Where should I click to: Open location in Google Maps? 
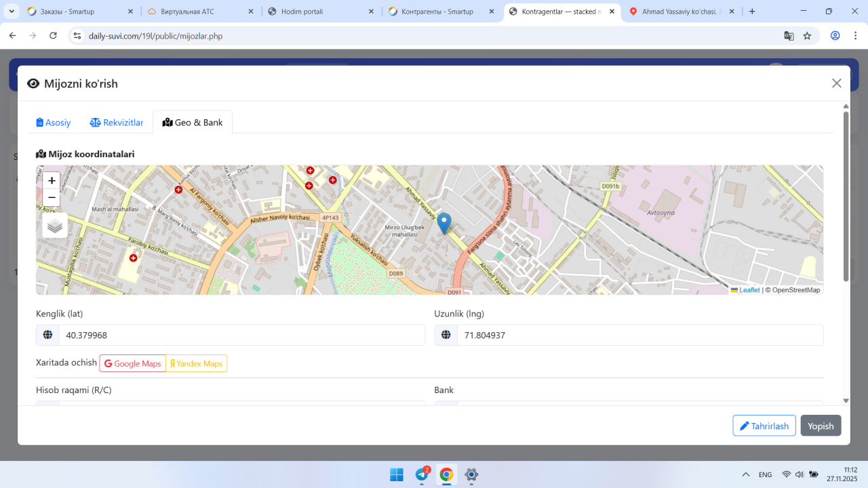(133, 363)
